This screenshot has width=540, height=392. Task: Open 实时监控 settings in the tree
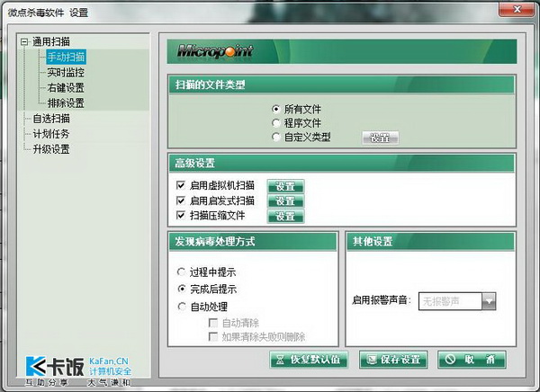point(65,72)
